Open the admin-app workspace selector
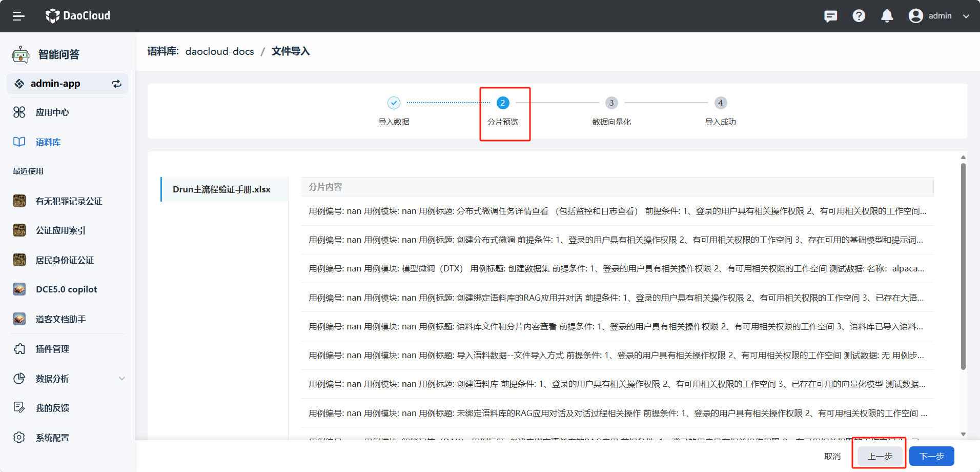 click(55, 84)
